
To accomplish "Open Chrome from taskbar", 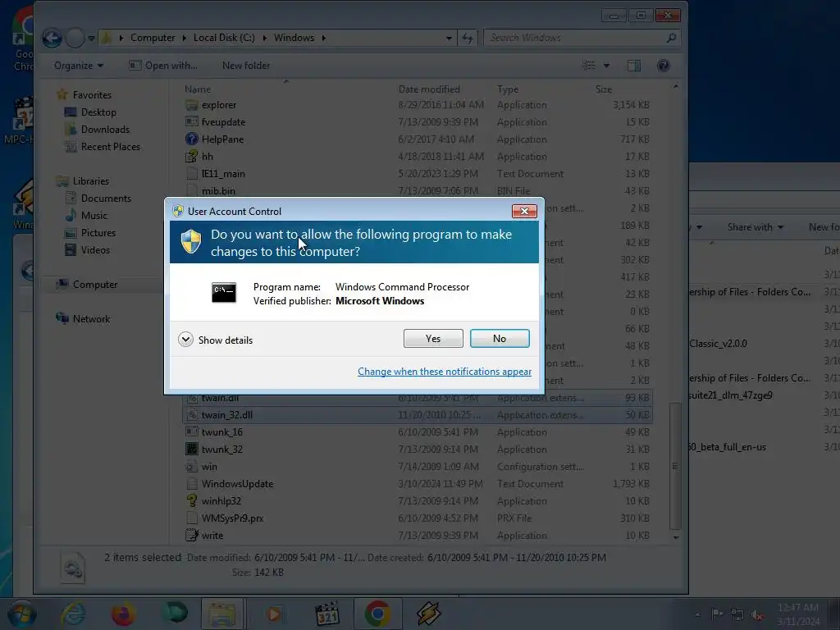I will 377,614.
